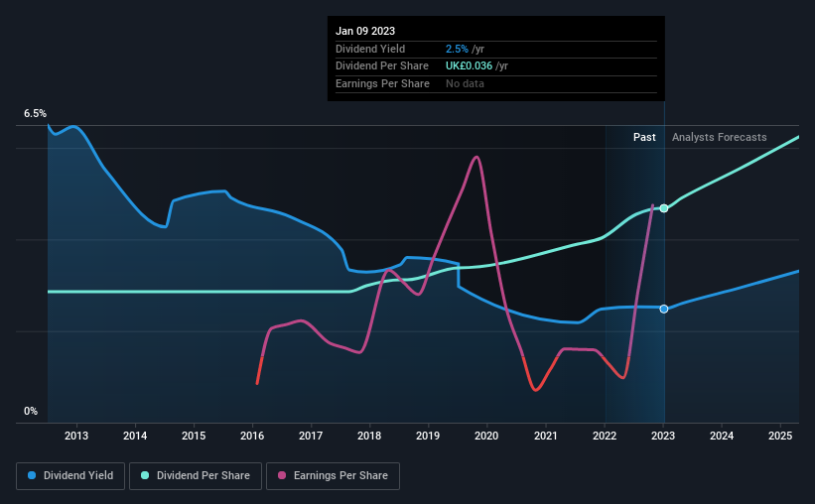Click the 2022 x-axis label
The width and height of the screenshot is (815, 504).
[605, 436]
